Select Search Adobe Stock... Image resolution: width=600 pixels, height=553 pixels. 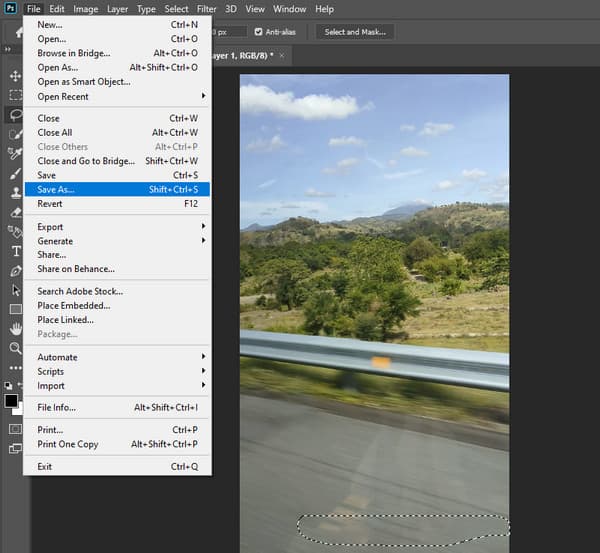[x=117, y=291]
